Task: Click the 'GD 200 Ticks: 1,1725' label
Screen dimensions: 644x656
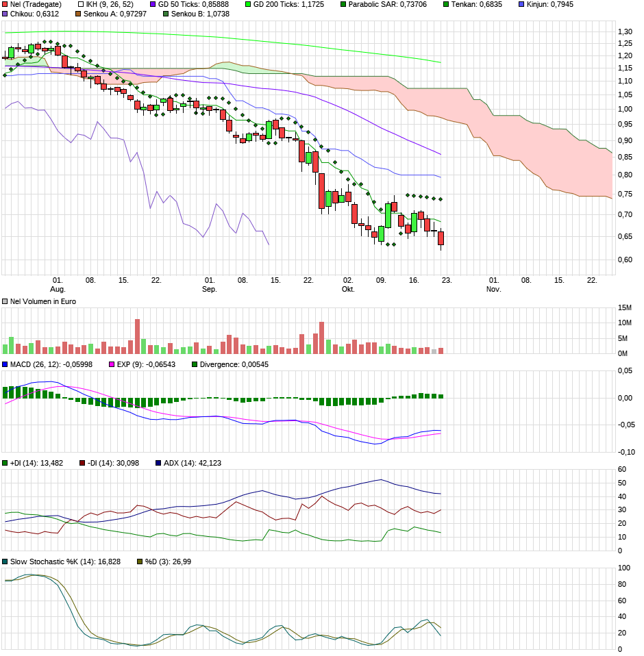Action: (x=288, y=5)
